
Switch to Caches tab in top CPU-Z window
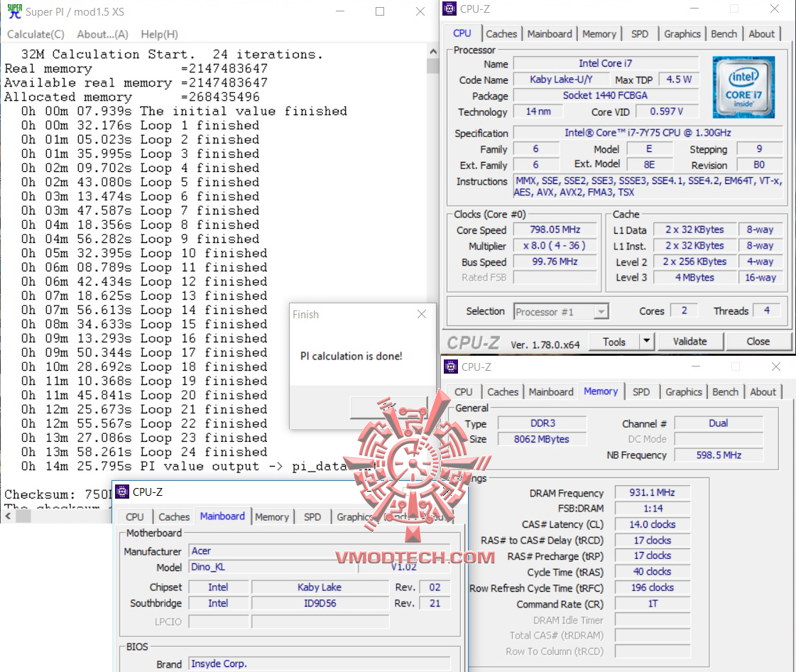point(501,34)
